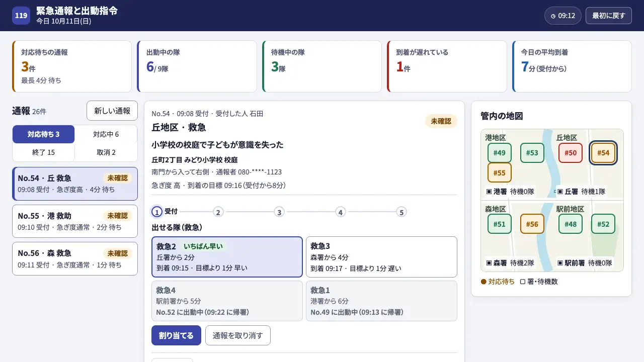Click the 管内の地図 heading

(502, 116)
